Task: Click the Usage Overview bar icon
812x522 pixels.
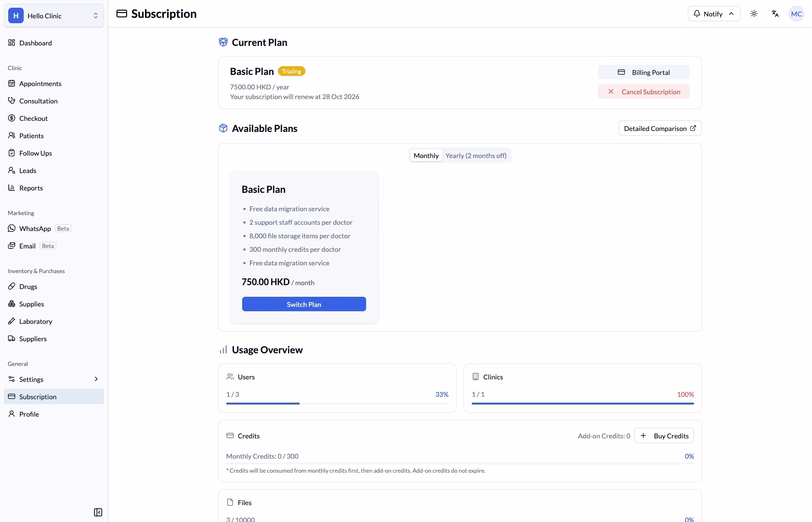Action: [x=223, y=350]
